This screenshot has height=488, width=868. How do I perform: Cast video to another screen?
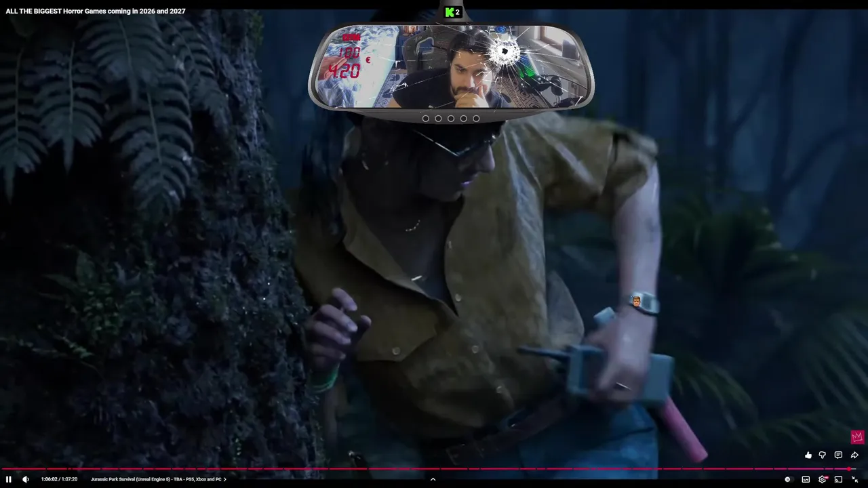tap(838, 479)
